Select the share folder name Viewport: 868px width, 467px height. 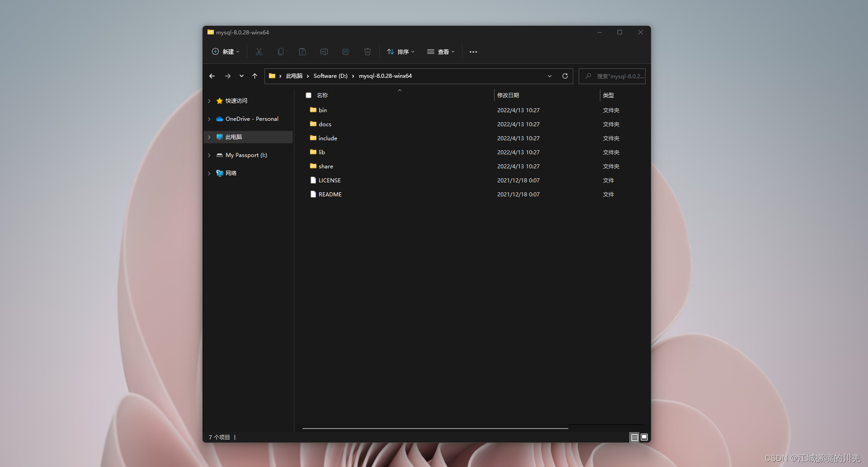326,167
